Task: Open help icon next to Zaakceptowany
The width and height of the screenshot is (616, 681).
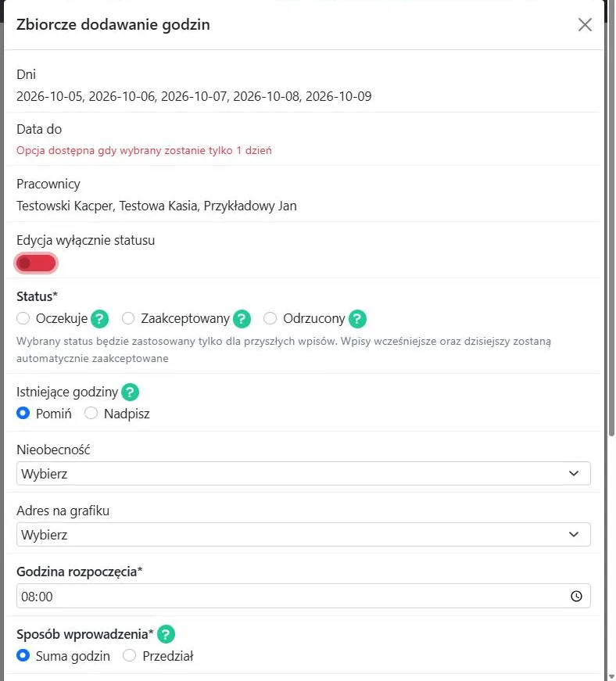Action: click(x=242, y=319)
